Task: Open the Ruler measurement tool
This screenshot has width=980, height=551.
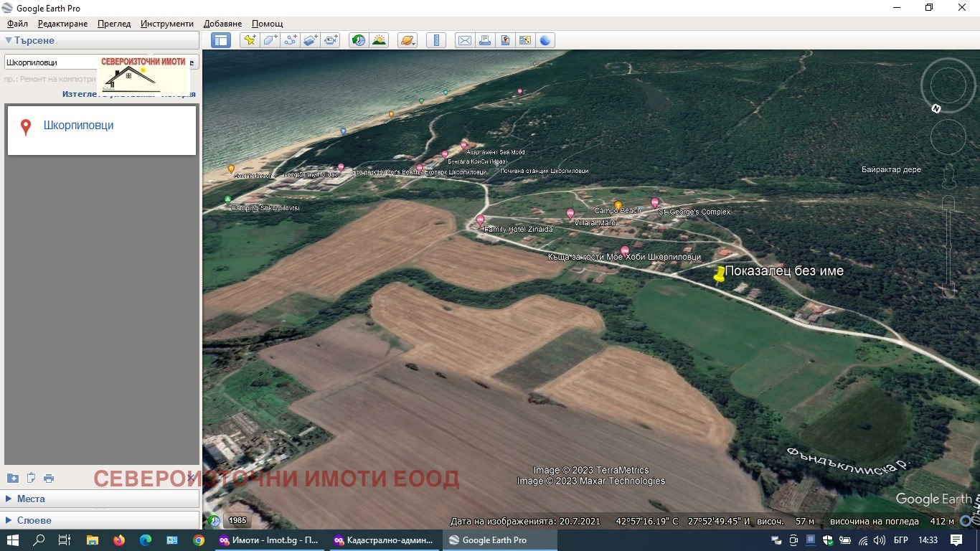Action: click(x=436, y=40)
